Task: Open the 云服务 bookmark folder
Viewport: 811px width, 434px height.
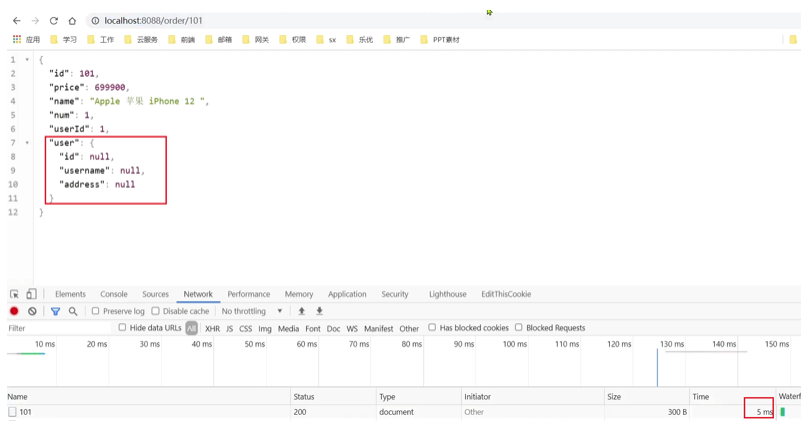Action: coord(141,39)
